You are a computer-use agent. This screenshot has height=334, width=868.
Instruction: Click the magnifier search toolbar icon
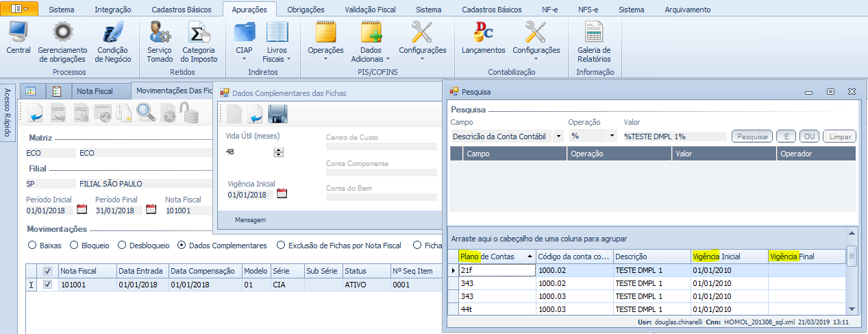coord(146,112)
